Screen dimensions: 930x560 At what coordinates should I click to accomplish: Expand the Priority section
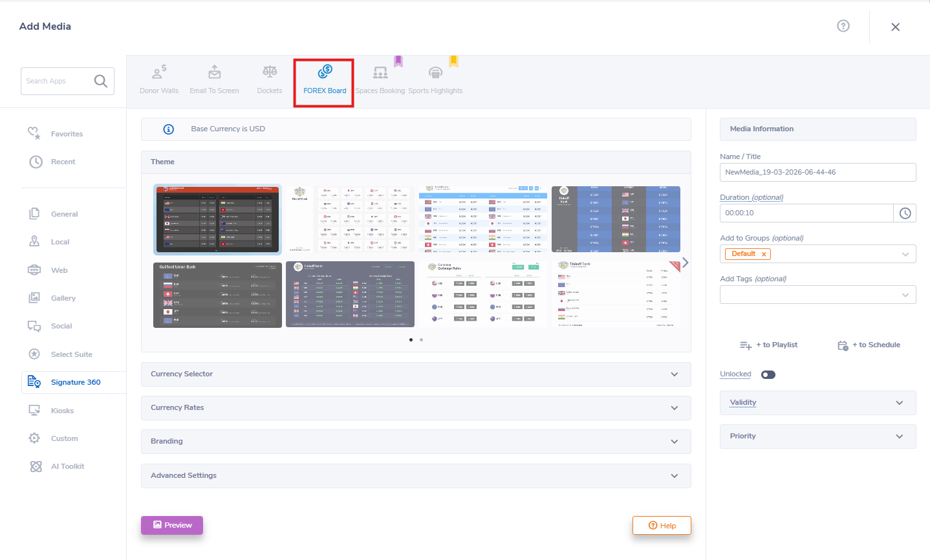click(818, 436)
